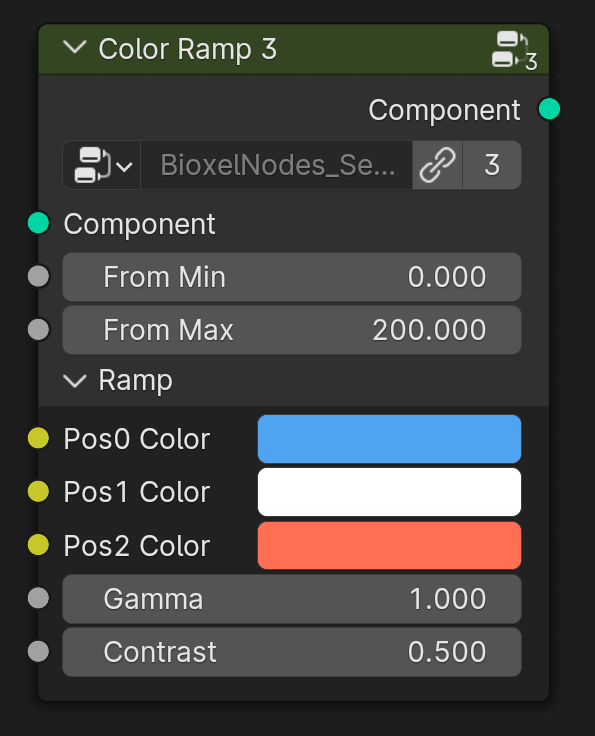Click the Component output socket

point(549,109)
